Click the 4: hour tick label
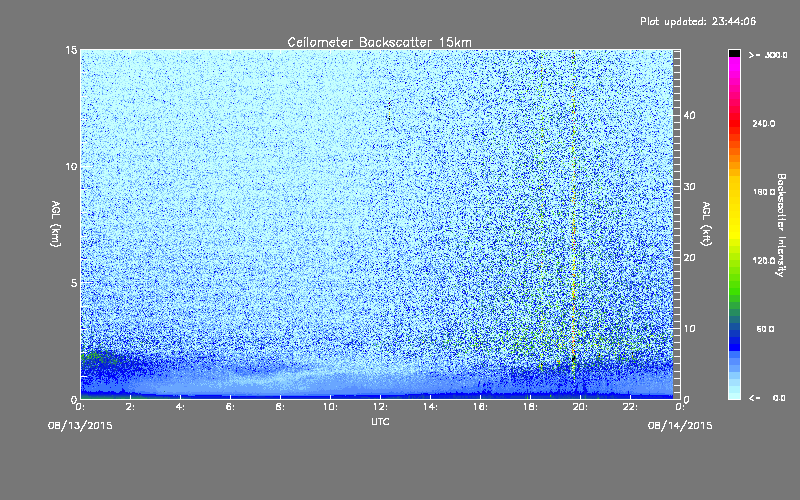 click(x=181, y=407)
